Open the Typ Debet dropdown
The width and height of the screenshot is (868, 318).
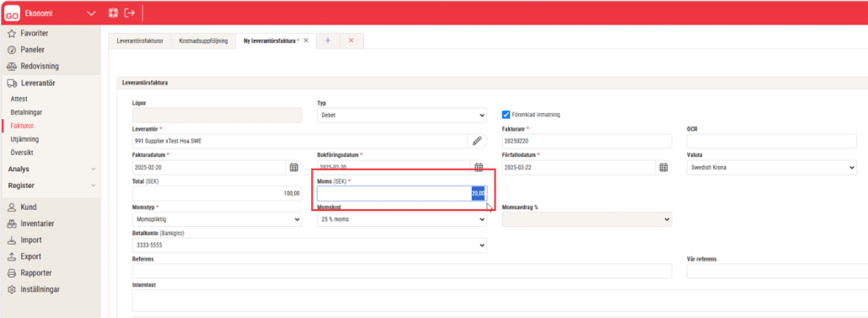tap(402, 116)
